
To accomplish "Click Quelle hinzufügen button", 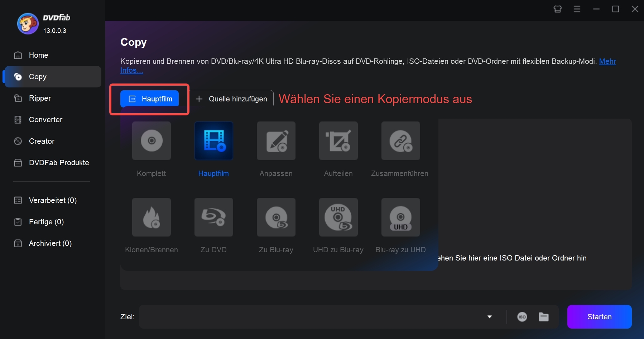I will tap(231, 99).
